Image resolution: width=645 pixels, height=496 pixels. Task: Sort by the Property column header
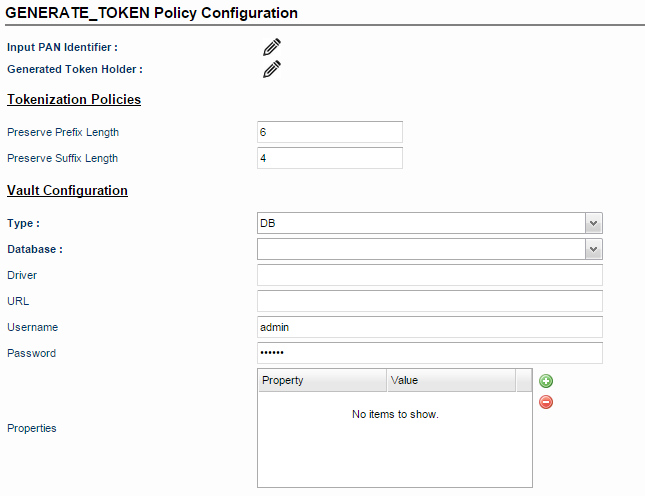tap(322, 380)
